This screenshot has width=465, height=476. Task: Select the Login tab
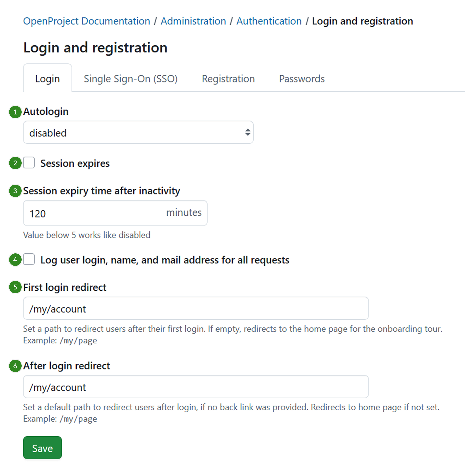click(47, 78)
